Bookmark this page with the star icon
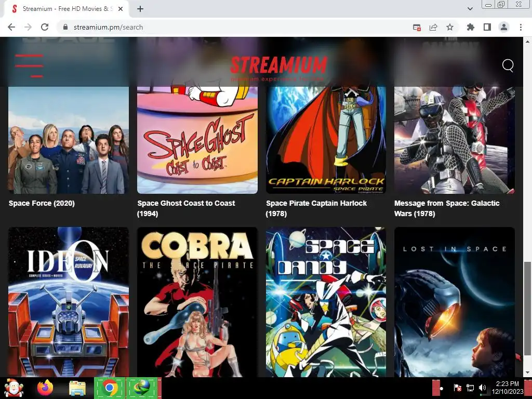 (x=450, y=27)
